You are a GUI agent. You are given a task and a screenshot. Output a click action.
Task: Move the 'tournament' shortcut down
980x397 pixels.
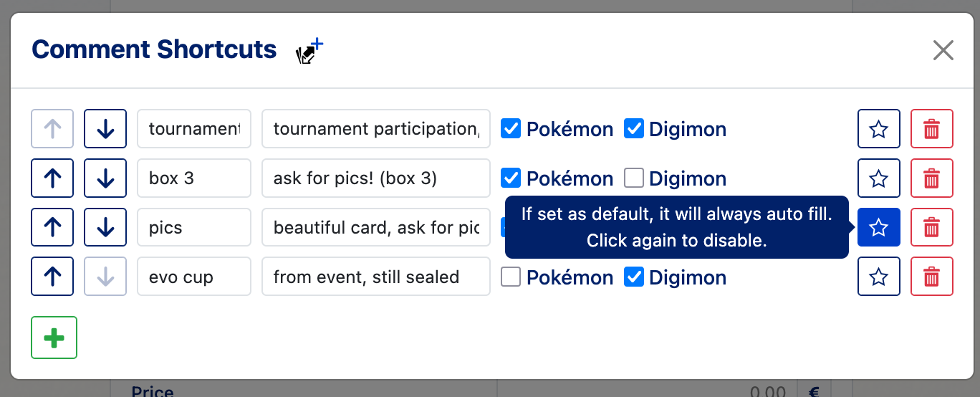pos(105,129)
